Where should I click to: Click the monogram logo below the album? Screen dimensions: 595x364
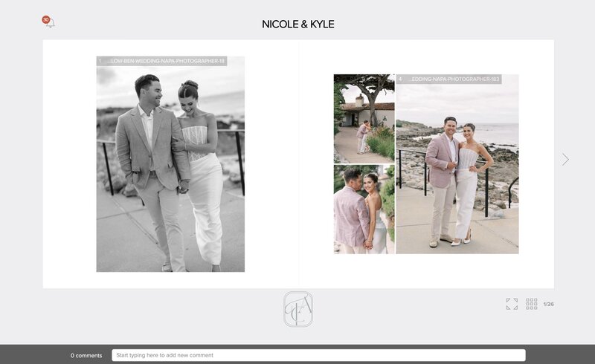point(297,309)
